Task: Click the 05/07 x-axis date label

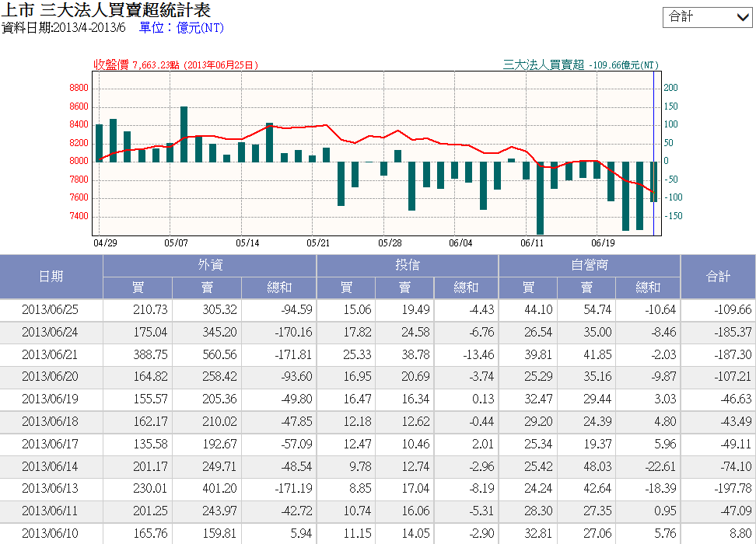Action: (176, 242)
